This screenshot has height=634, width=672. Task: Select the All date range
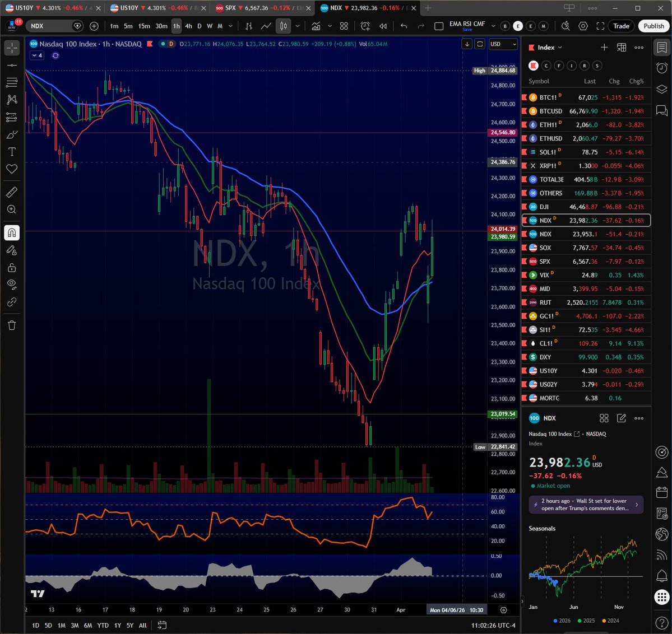point(143,626)
